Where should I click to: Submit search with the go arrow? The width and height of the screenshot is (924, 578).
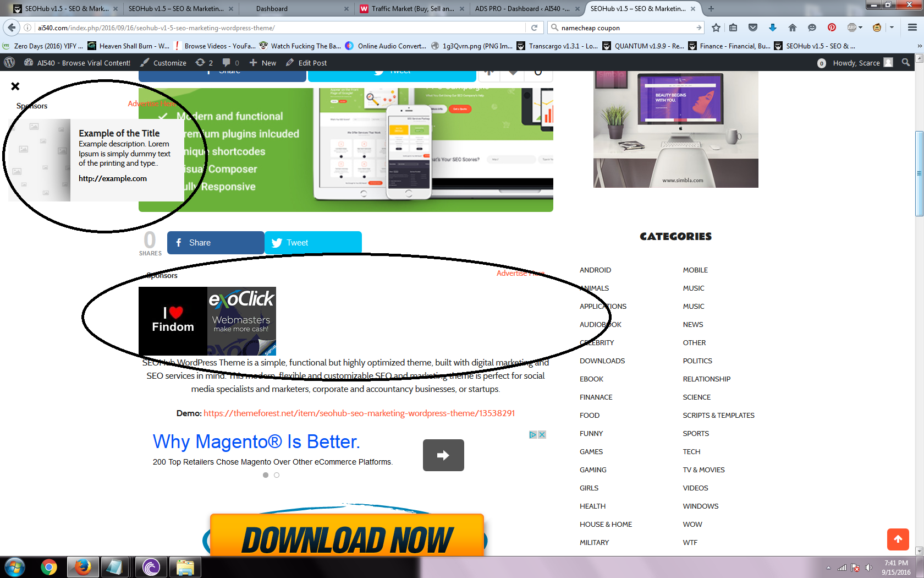pyautogui.click(x=698, y=28)
